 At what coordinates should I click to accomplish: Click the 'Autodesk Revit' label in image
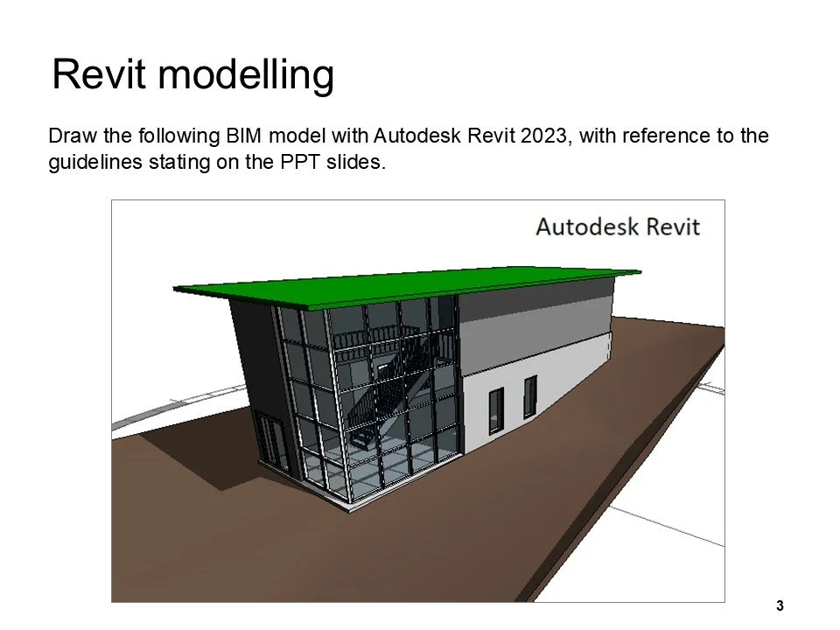tap(618, 227)
